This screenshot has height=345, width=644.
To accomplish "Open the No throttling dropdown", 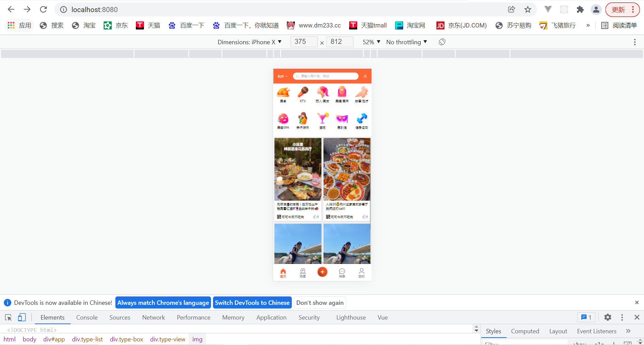I will click(407, 42).
